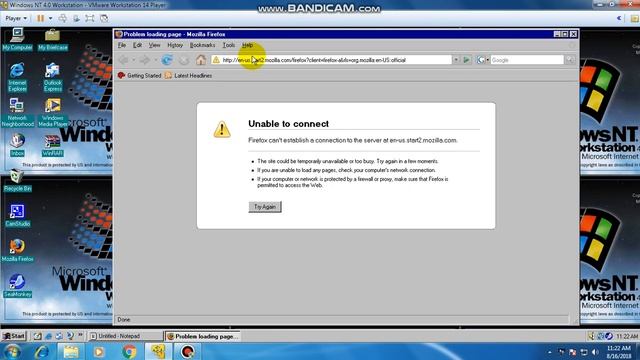Image resolution: width=640 pixels, height=360 pixels.
Task: Launch CamStudio desktop icon
Action: pos(17,216)
